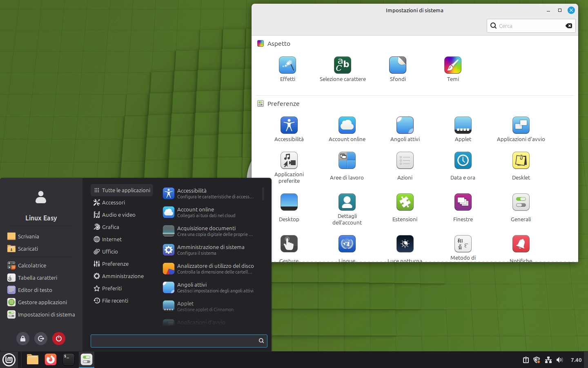Image resolution: width=588 pixels, height=368 pixels.
Task: Select the Accessori category
Action: click(114, 202)
